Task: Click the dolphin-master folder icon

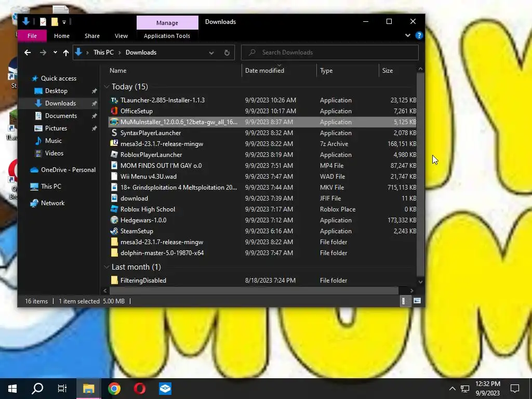Action: pyautogui.click(x=114, y=253)
